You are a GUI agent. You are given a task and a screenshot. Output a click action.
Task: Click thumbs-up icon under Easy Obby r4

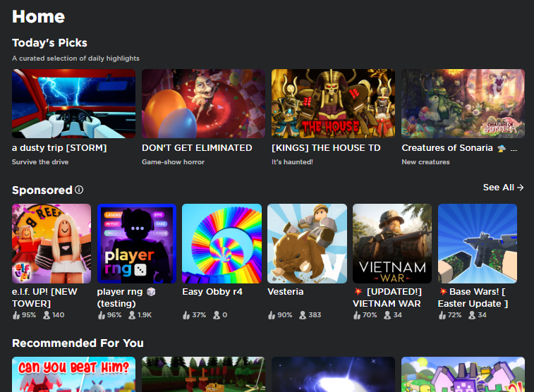[x=186, y=315]
